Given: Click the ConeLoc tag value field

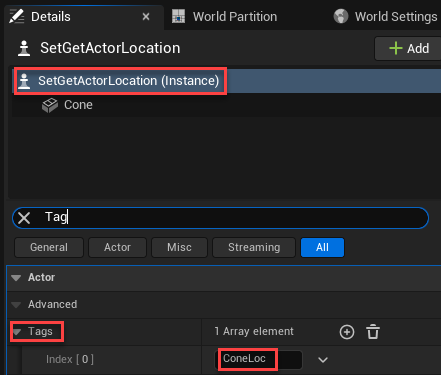Looking at the screenshot, I should tap(259, 359).
